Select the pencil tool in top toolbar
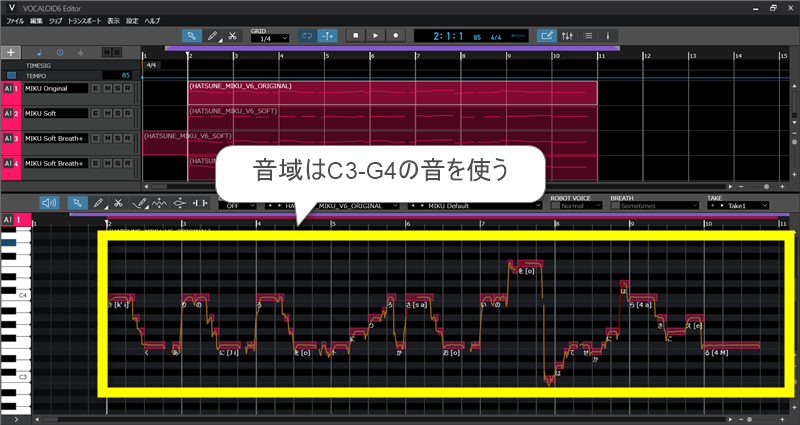800x425 pixels. tap(212, 36)
